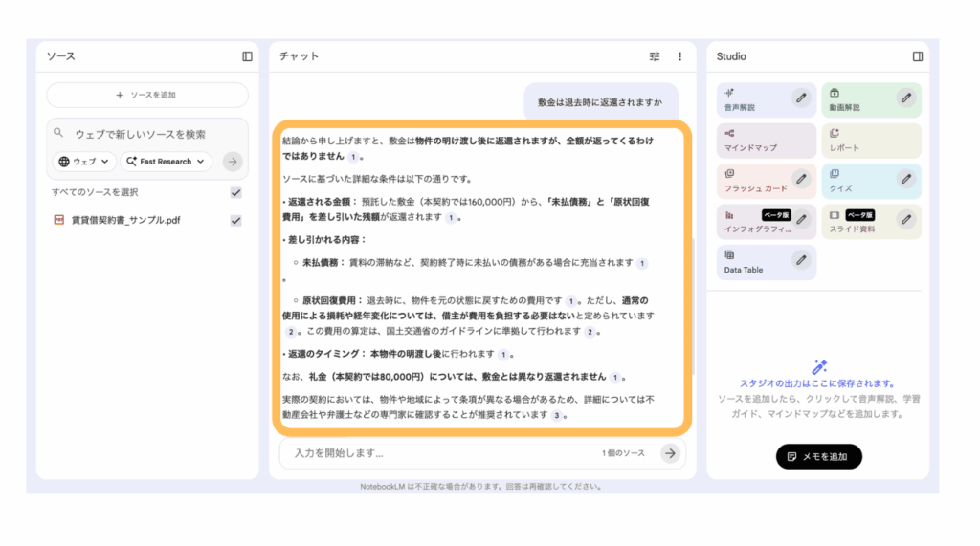Image resolution: width=980 pixels, height=546 pixels.
Task: Open the Fast Research dropdown
Action: tap(166, 162)
